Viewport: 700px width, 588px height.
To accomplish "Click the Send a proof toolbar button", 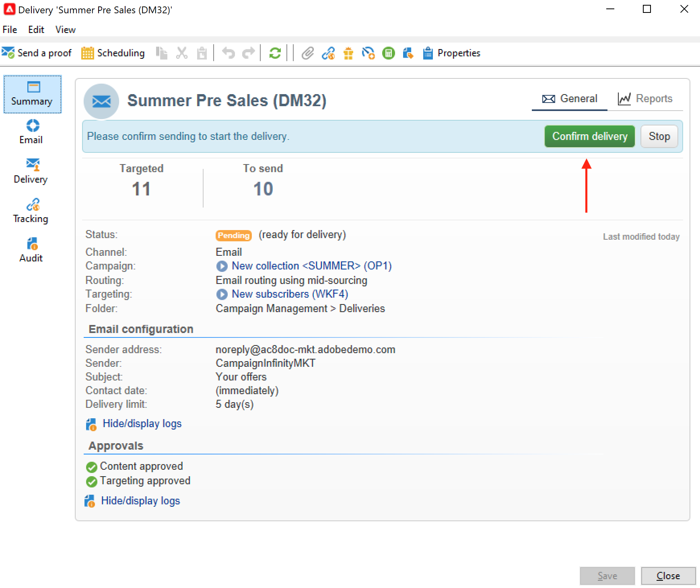I will [x=37, y=53].
